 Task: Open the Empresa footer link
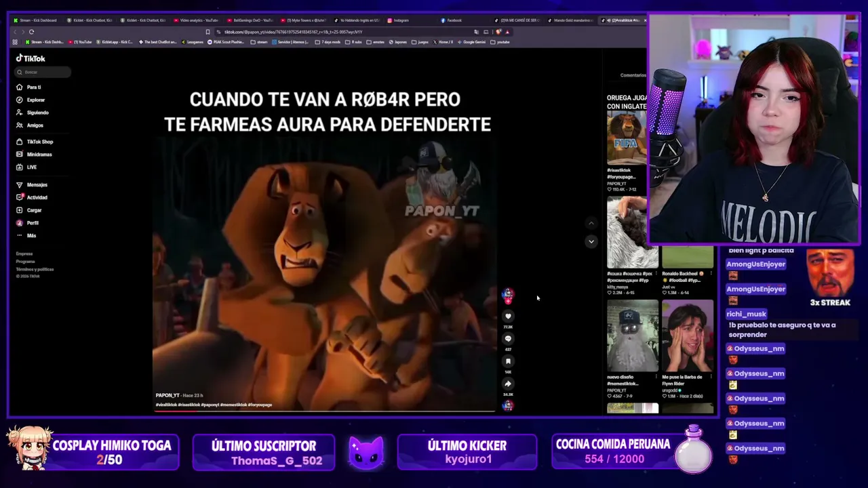(x=24, y=253)
